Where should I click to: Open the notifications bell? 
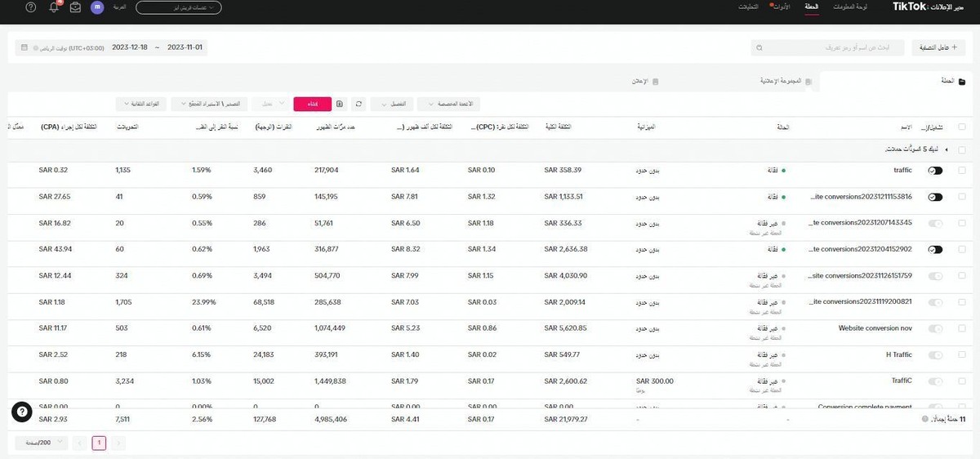54,7
